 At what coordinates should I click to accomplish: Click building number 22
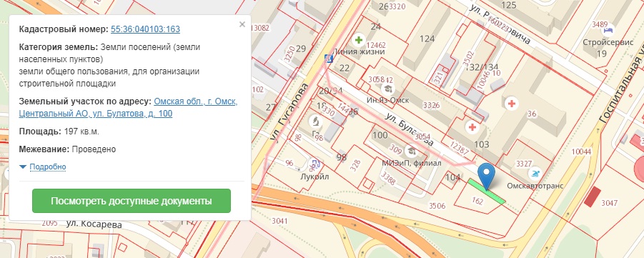[345, 68]
